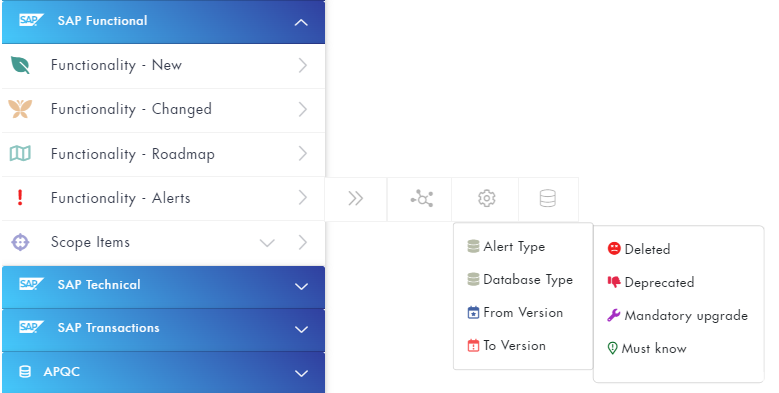The height and width of the screenshot is (393, 779).
Task: Click the red exclamation icon for Alerts
Action: click(20, 198)
